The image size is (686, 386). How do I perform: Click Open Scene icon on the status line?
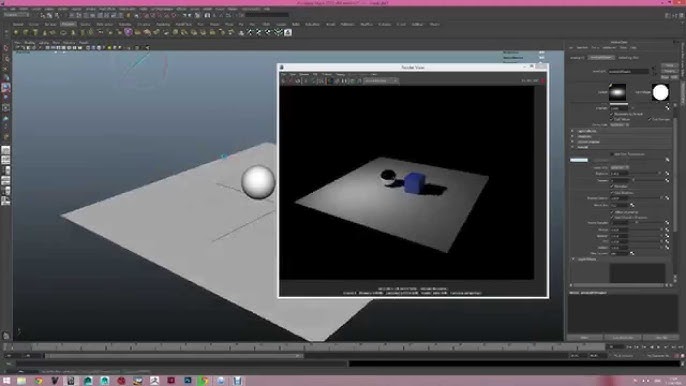pos(49,15)
